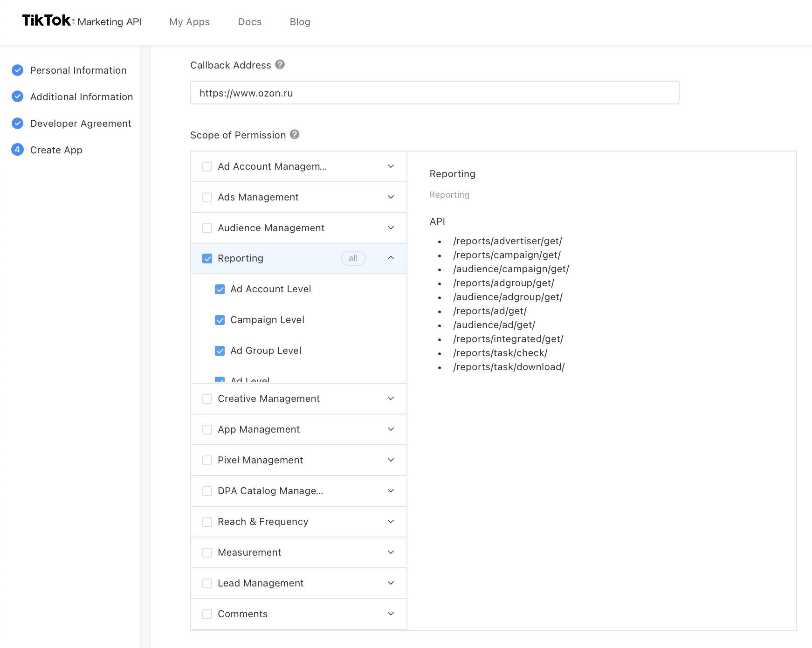This screenshot has height=648, width=812.
Task: Click the Callback Address input field
Action: point(434,93)
